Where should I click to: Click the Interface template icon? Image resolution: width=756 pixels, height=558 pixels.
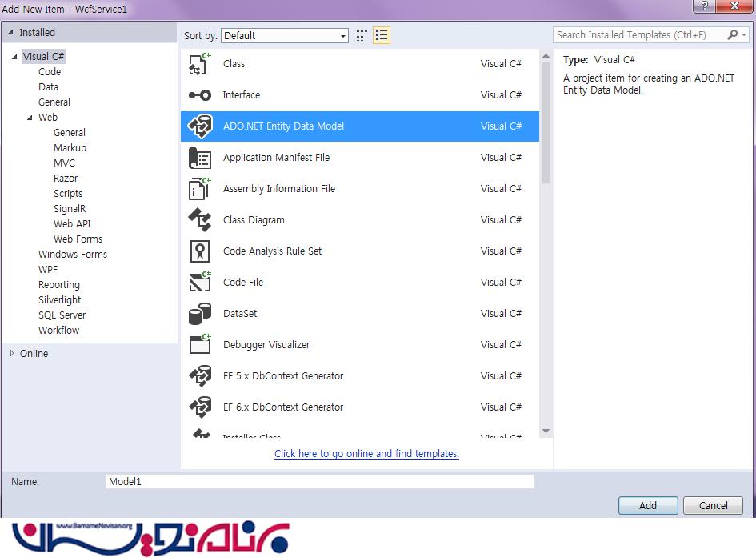tap(199, 95)
